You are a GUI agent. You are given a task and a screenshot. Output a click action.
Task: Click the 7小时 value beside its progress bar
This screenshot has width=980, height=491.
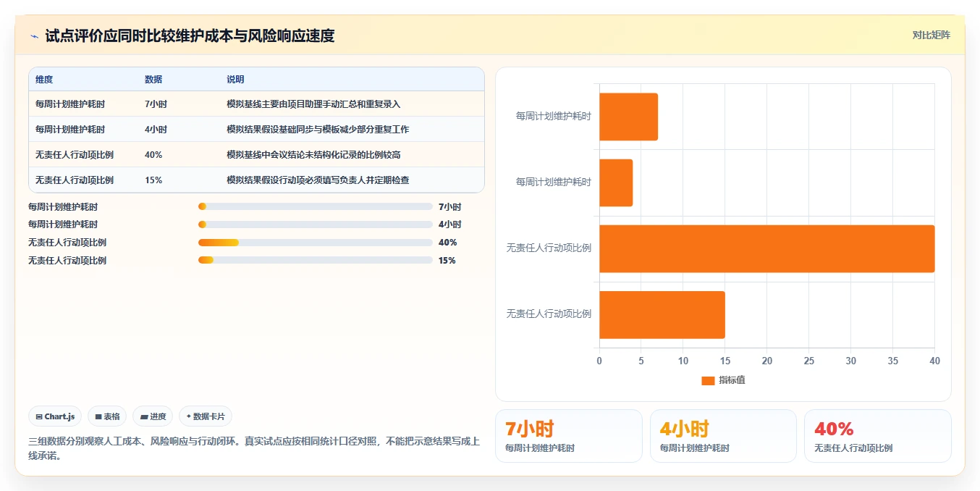449,206
